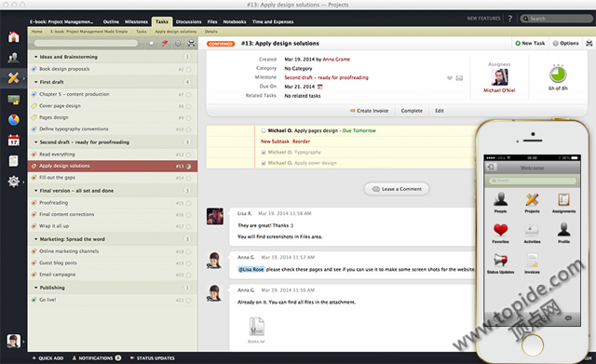Complete the Read everything task circle
This screenshot has height=364, width=596.
coord(188,155)
